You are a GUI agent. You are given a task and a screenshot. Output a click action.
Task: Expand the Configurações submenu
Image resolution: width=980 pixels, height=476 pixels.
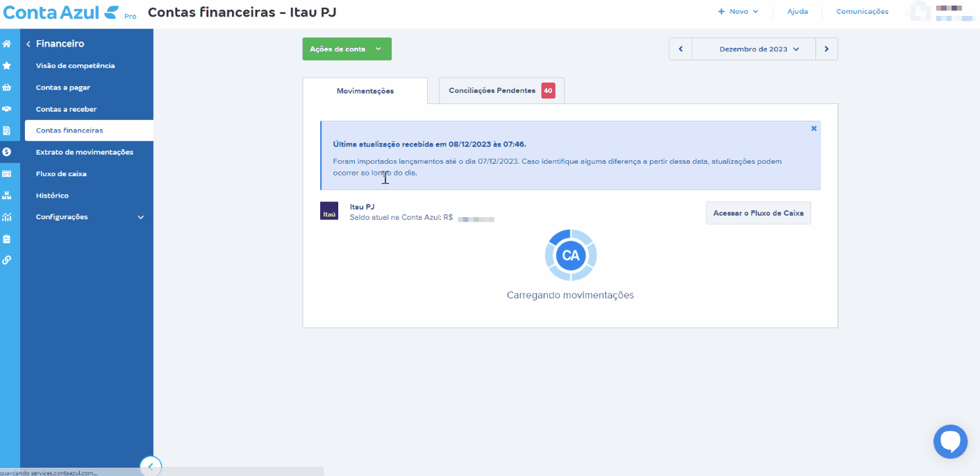[89, 217]
